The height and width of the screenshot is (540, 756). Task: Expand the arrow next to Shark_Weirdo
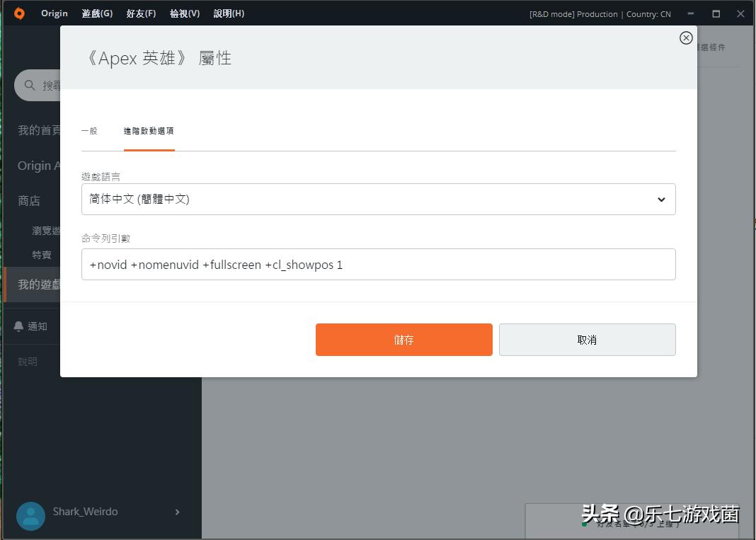point(177,512)
